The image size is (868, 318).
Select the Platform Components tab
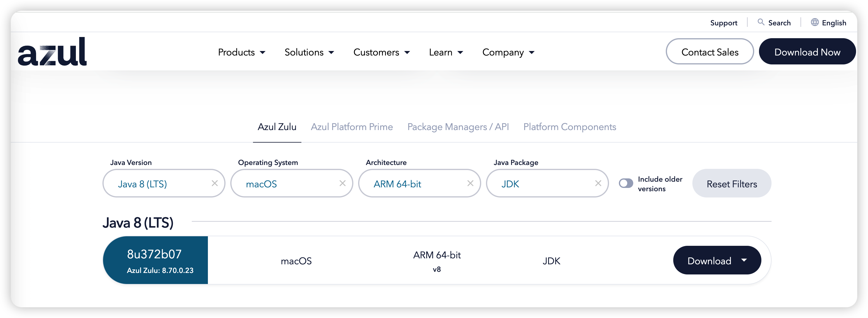coord(569,127)
